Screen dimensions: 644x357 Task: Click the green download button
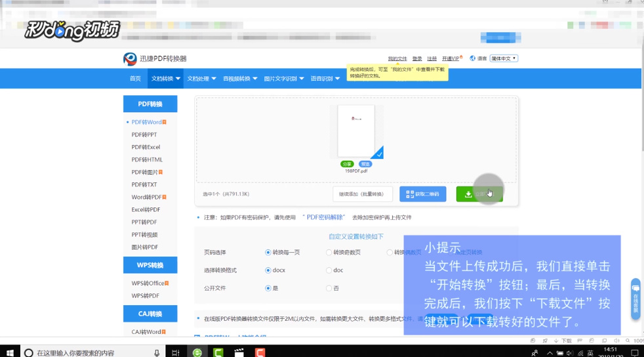pyautogui.click(x=479, y=194)
